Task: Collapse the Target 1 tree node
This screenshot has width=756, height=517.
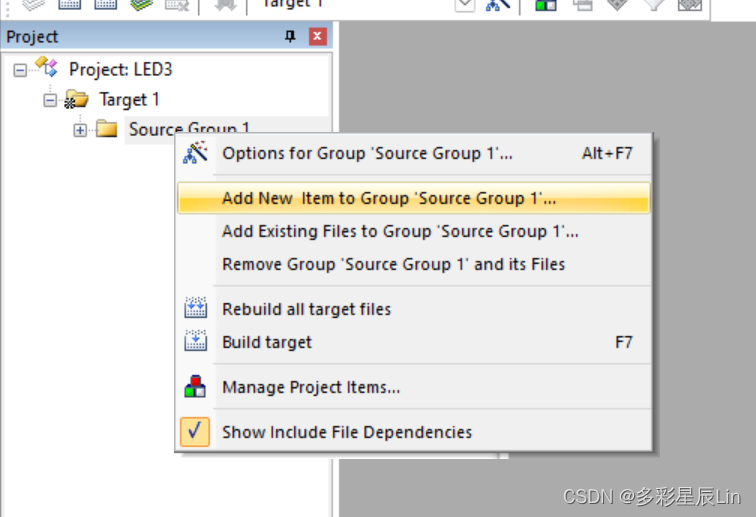Action: click(x=50, y=100)
